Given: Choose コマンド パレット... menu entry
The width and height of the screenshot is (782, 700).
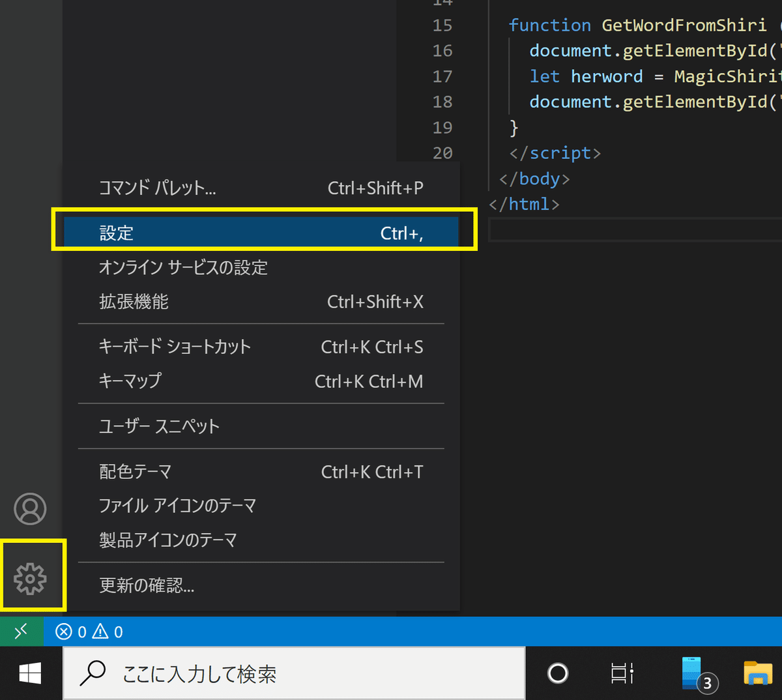Looking at the screenshot, I should [x=261, y=188].
